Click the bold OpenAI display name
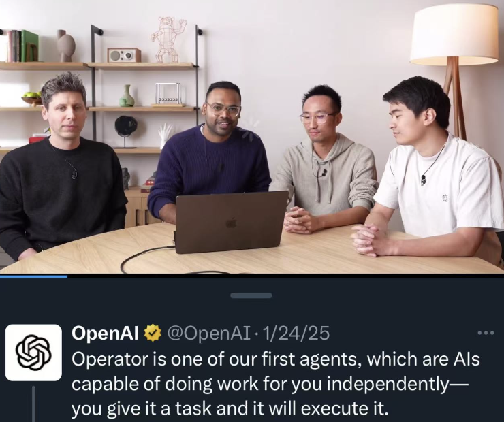Screen dimensions: 504x422 (105, 333)
